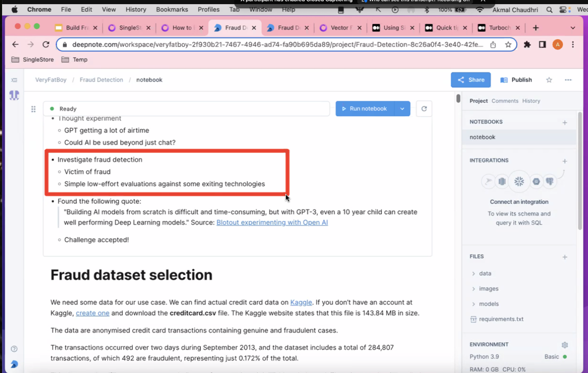Open requirements.txt file
Screen dimensions: 588x373
click(x=501, y=319)
